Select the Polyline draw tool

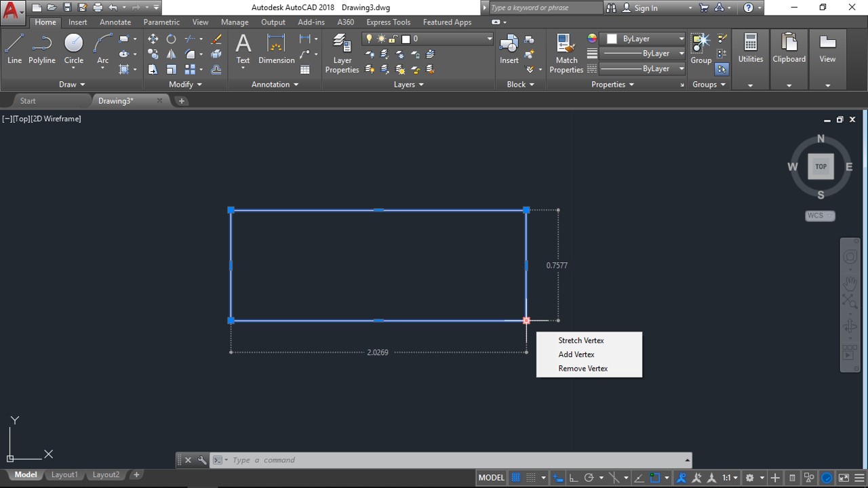pos(41,49)
